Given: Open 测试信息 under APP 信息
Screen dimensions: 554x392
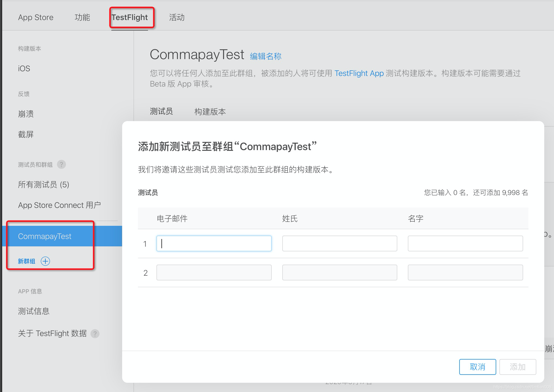Looking at the screenshot, I should click(x=34, y=311).
